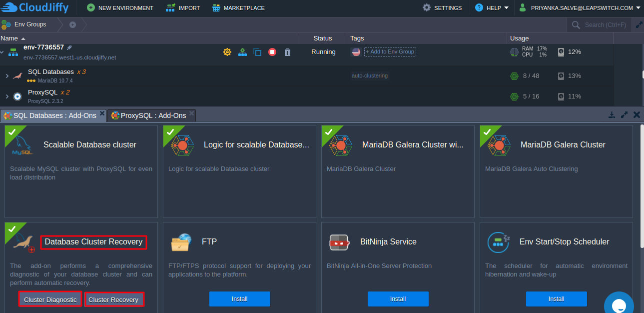Click the BitNinja Service ninja icon
This screenshot has height=313, width=644.
tap(340, 242)
